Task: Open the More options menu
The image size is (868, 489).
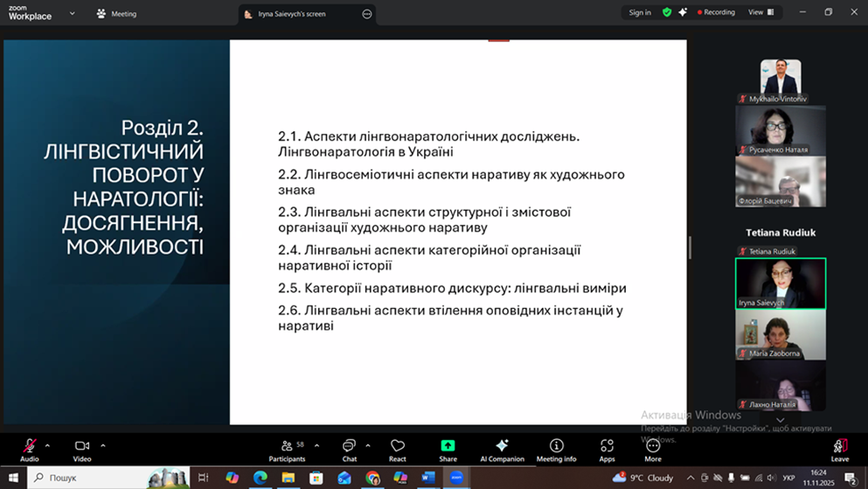Action: [x=653, y=450]
